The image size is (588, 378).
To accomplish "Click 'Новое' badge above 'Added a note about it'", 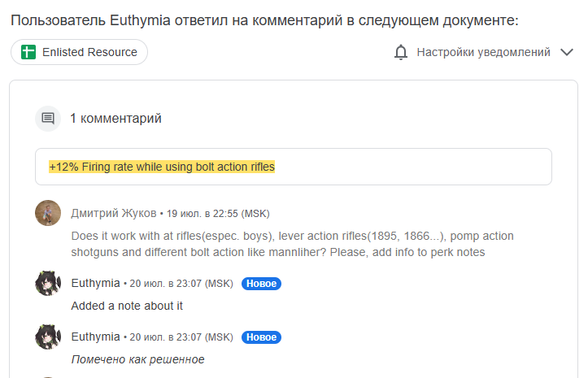I will pyautogui.click(x=261, y=284).
